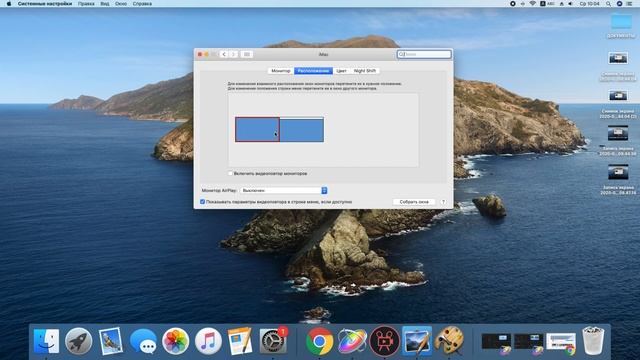Open Launchpad rocket icon in Dock
Image resolution: width=640 pixels, height=360 pixels.
(x=78, y=341)
